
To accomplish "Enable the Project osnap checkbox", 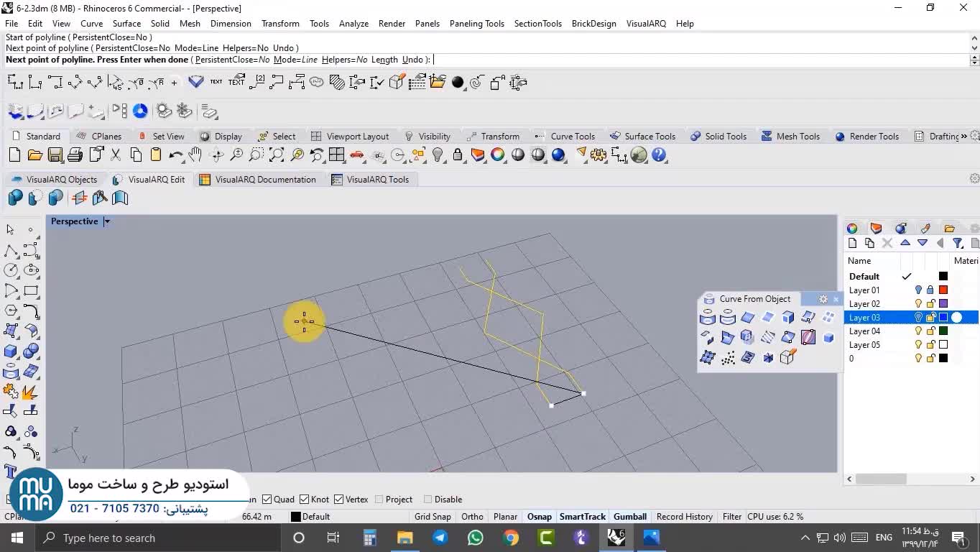I will pyautogui.click(x=379, y=499).
